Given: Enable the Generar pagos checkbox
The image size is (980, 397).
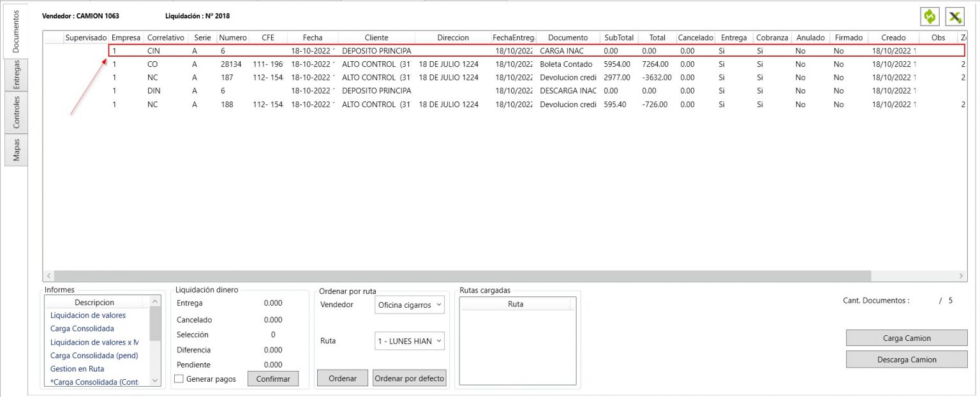Looking at the screenshot, I should coord(179,379).
